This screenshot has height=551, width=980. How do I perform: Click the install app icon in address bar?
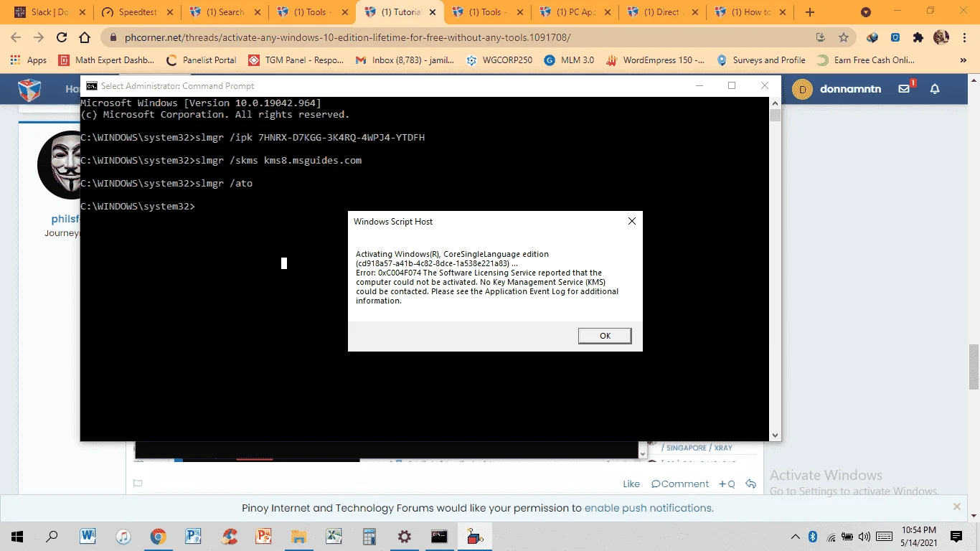pyautogui.click(x=821, y=37)
